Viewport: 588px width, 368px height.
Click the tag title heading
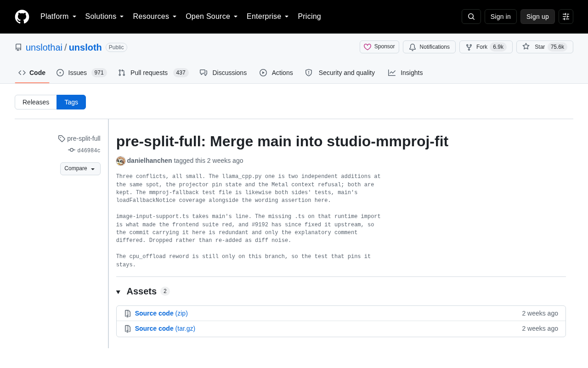(282, 141)
